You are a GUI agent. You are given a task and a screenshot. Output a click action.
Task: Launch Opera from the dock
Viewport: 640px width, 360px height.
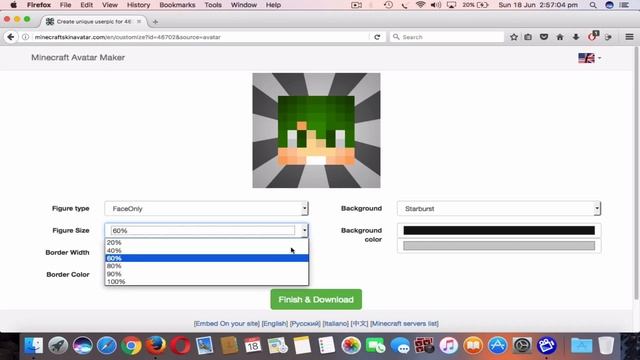coord(180,345)
